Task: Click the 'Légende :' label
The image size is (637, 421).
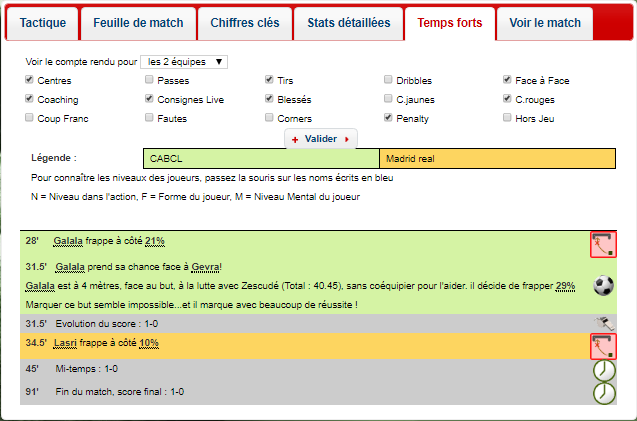Action: pyautogui.click(x=54, y=158)
